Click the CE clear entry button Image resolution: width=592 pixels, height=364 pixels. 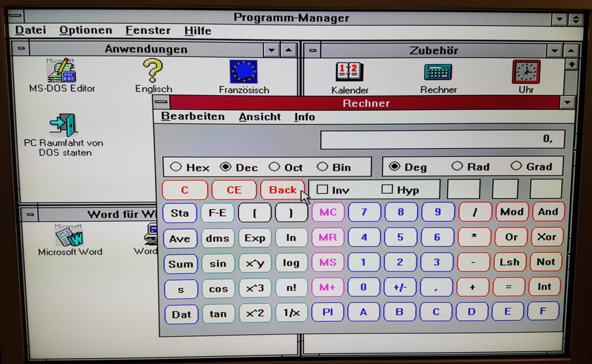[x=234, y=190]
